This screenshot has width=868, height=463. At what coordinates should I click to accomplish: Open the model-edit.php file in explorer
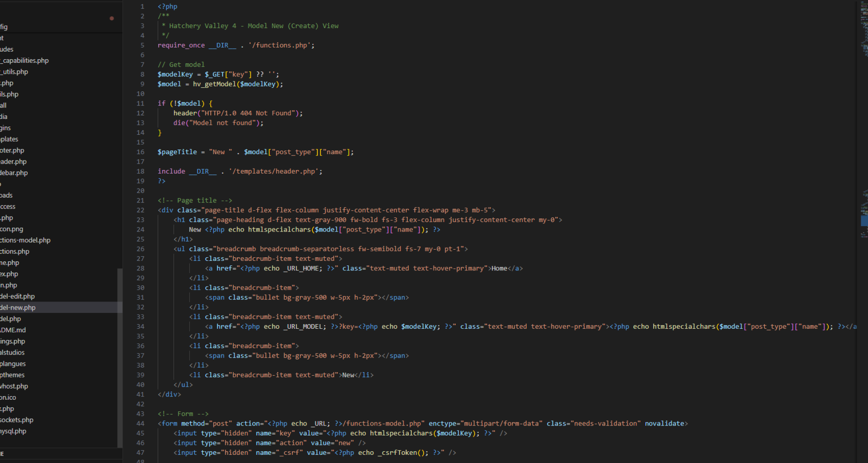(x=18, y=296)
